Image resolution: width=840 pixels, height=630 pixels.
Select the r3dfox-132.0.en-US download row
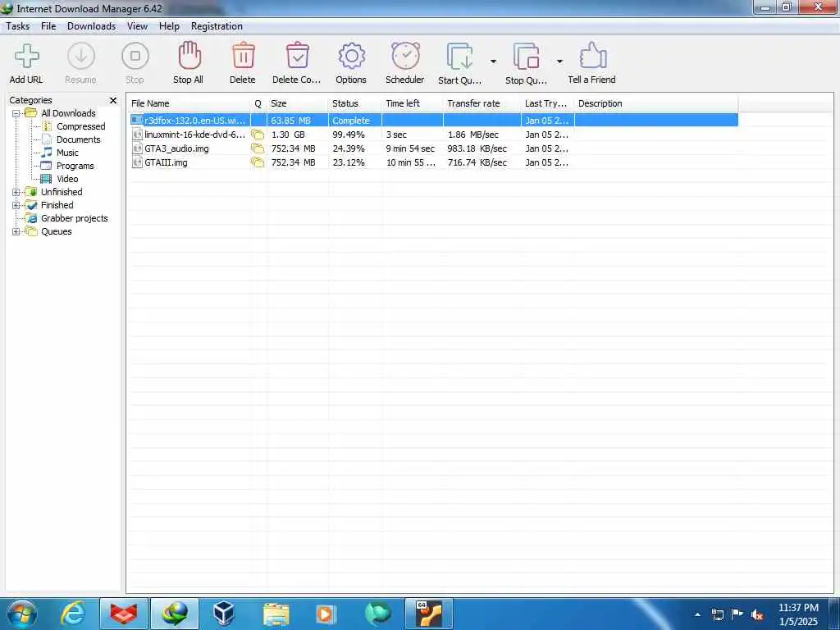coord(434,121)
